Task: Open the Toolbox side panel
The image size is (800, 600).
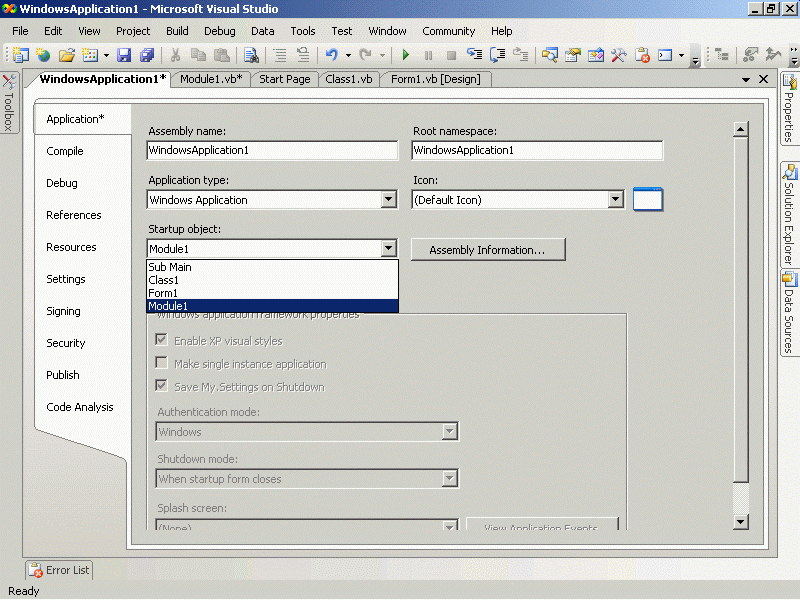Action: click(8, 103)
